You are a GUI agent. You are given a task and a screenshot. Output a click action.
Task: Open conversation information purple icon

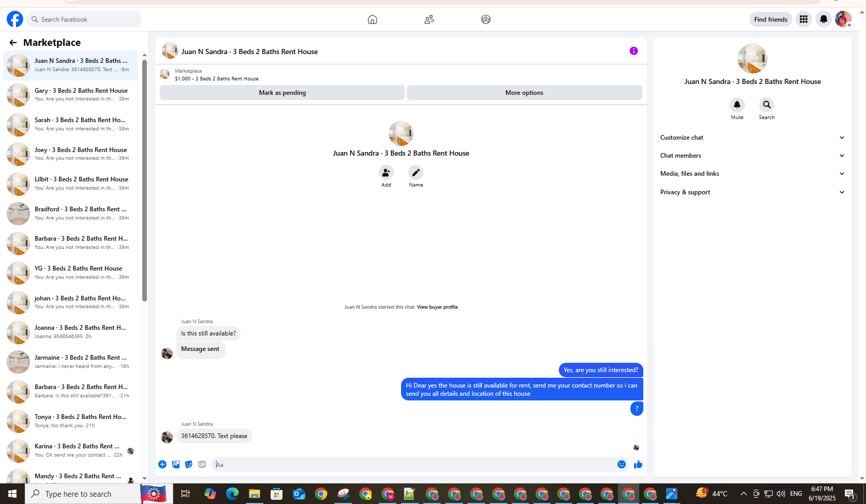634,51
